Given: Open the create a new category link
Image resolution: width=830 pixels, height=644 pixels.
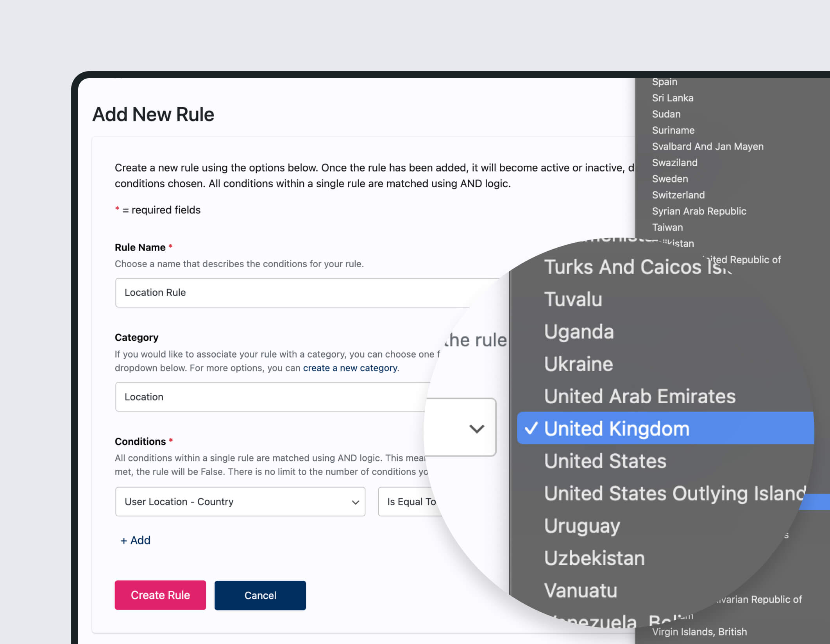Looking at the screenshot, I should point(350,368).
